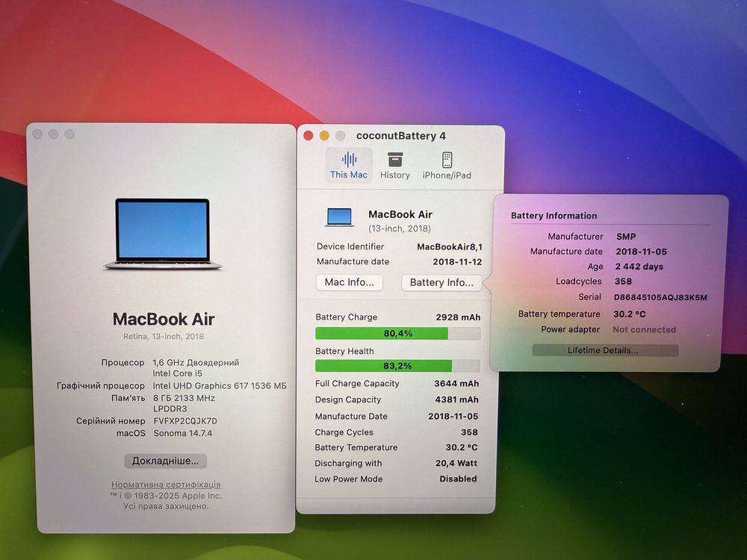Screen dimensions: 747x560
Task: Click the Battery Information popover heading
Action: click(x=554, y=216)
